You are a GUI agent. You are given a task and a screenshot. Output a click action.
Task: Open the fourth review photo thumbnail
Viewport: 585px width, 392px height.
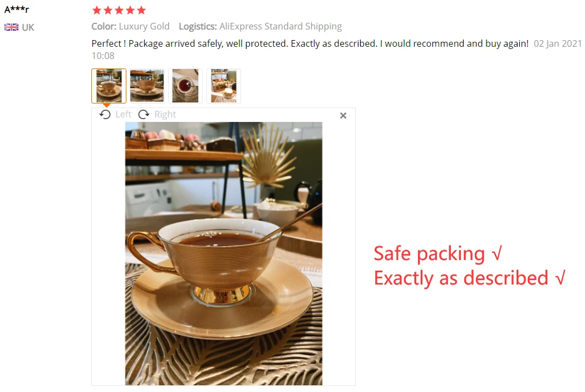tap(224, 86)
